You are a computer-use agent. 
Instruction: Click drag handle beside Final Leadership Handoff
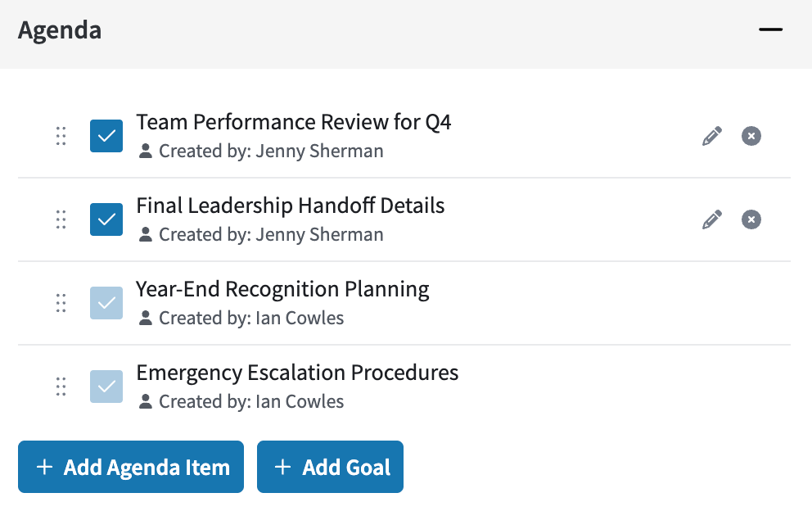(61, 219)
